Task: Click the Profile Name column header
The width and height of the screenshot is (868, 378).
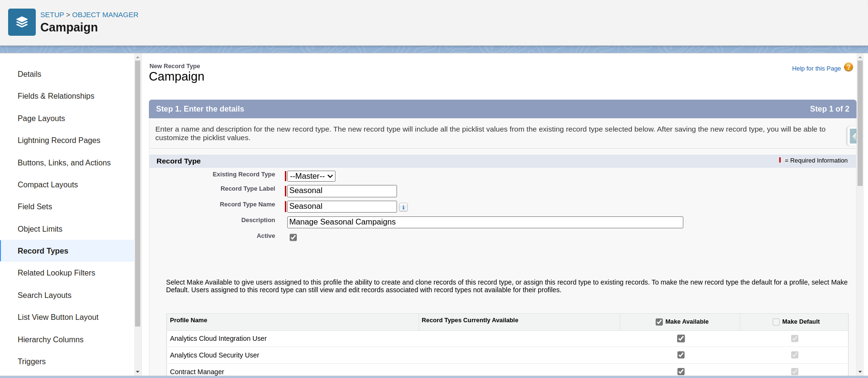Action: (188, 320)
